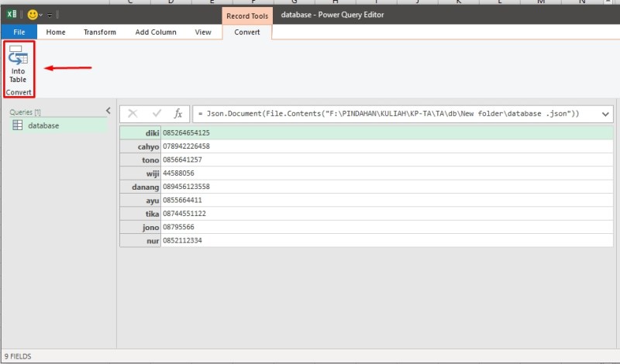Click the value 0856641257

click(182, 160)
